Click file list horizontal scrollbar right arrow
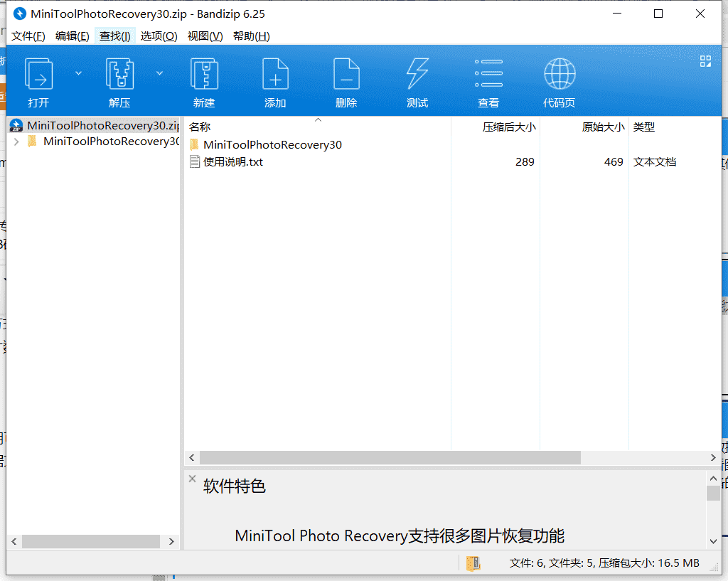The width and height of the screenshot is (728, 581). pos(713,457)
